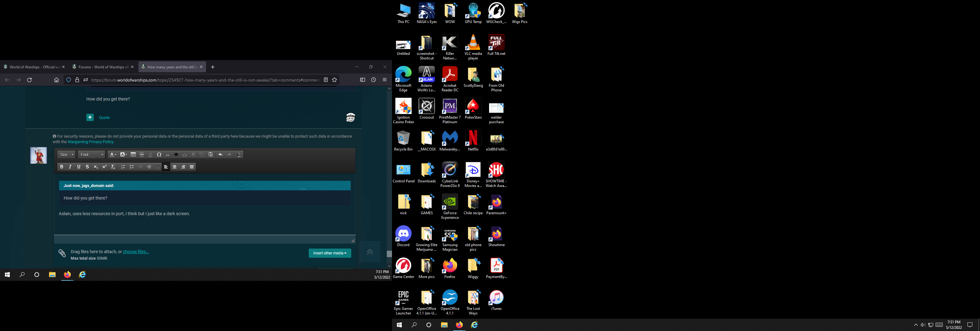Undo the last edit in editor
Image resolution: width=980 pixels, height=331 pixels.
point(220,155)
